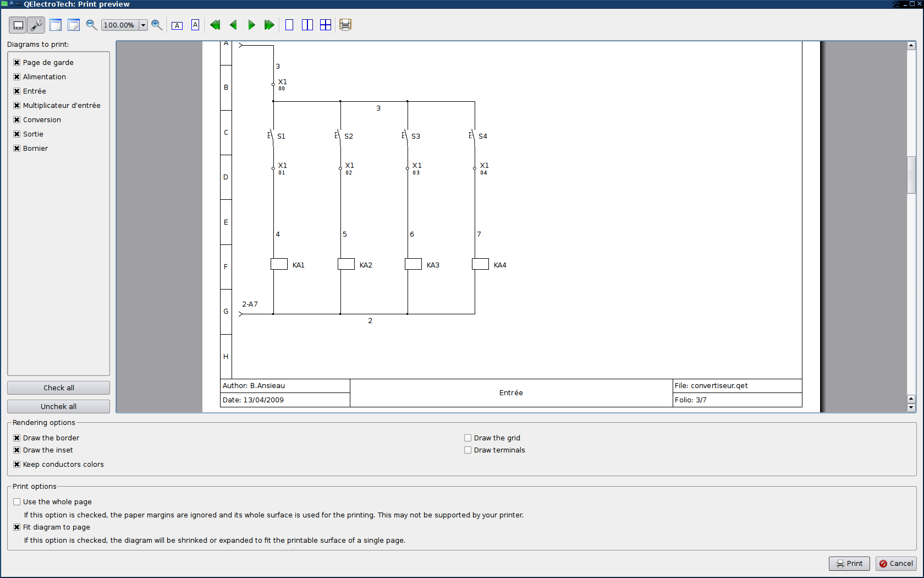Image resolution: width=924 pixels, height=578 pixels.
Task: Jump to the first diagram with double-left arrow
Action: coord(215,24)
